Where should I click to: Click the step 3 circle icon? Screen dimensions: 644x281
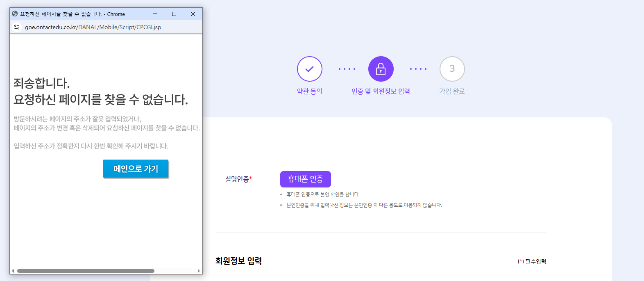point(452,69)
